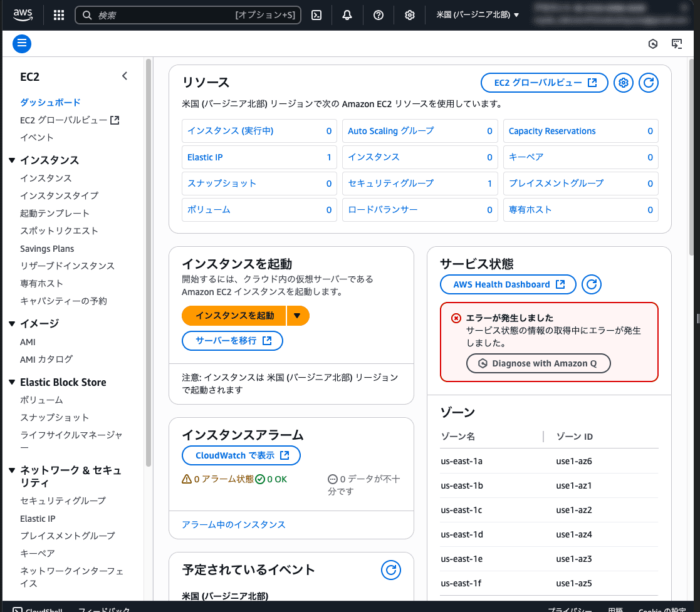The height and width of the screenshot is (612, 700).
Task: Open the インスタンスを起動 options arrow
Action: pos(298,316)
